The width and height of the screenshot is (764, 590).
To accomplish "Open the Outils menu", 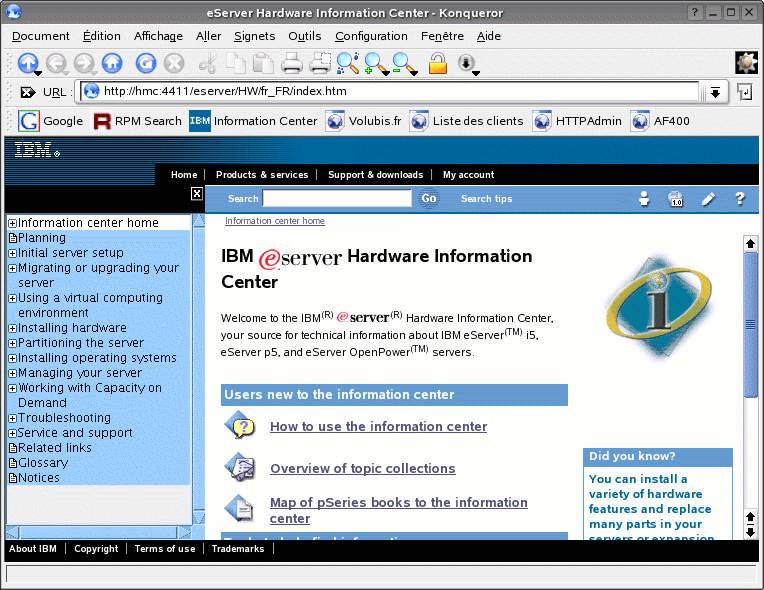I will click(305, 36).
